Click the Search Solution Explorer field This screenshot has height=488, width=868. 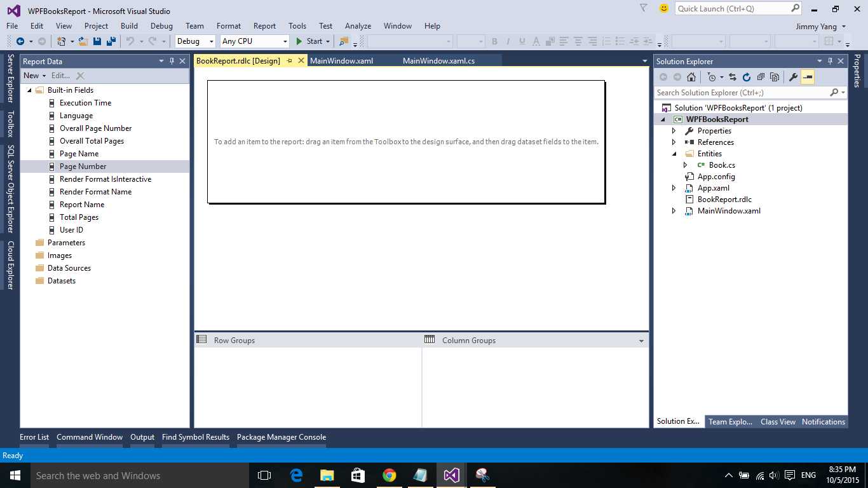(750, 92)
